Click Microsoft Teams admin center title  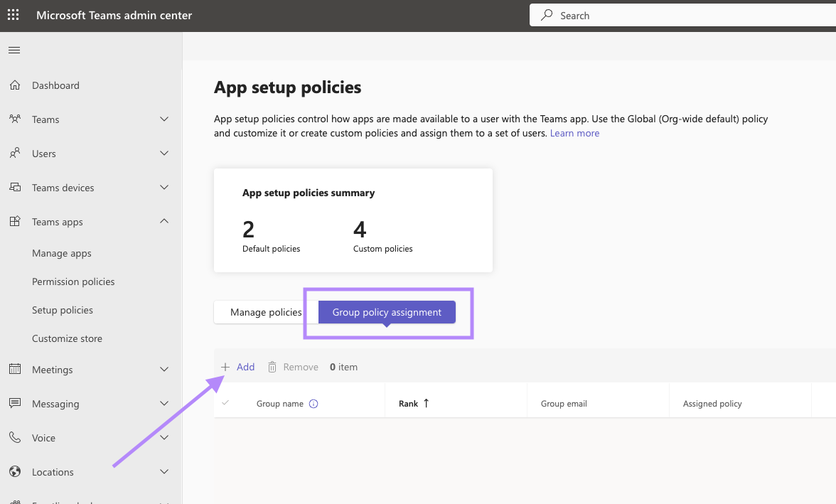[114, 16]
